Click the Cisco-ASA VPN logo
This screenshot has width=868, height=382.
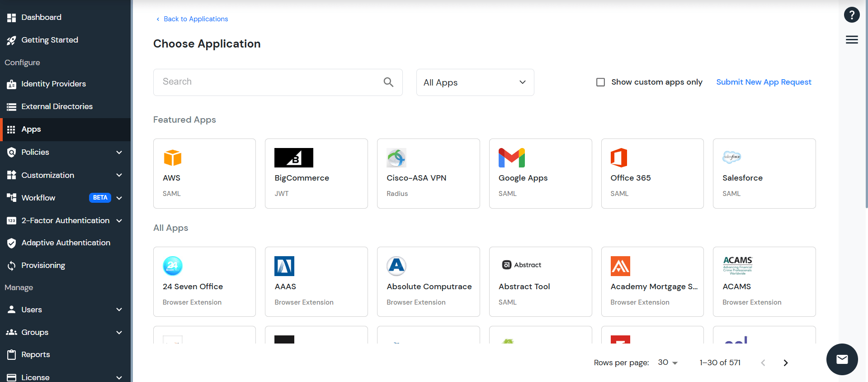396,158
